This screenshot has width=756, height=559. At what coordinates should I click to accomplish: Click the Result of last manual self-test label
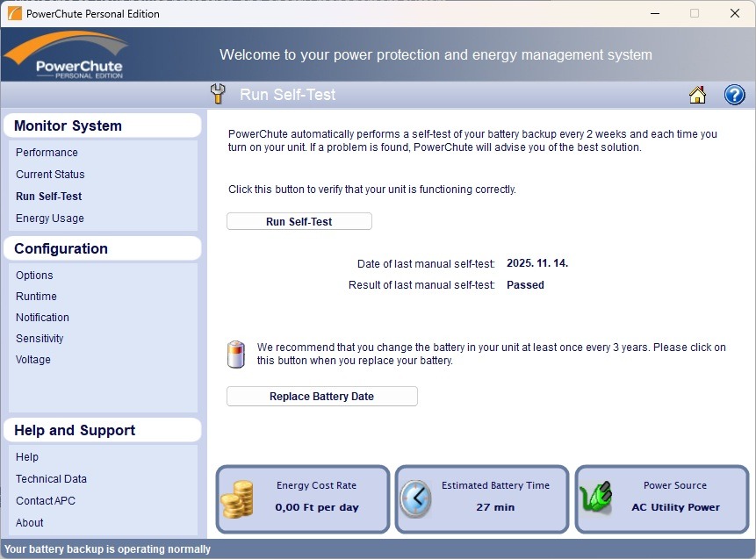pyautogui.click(x=421, y=285)
